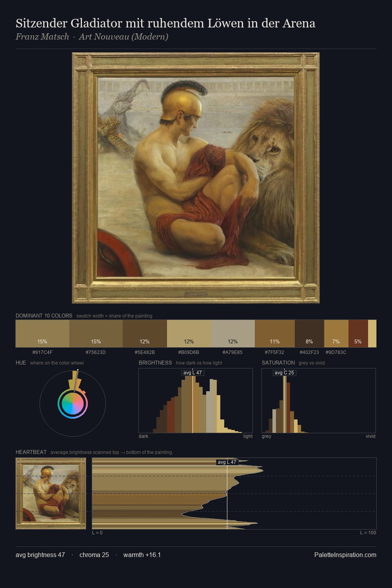Image resolution: width=392 pixels, height=588 pixels.
Task: Click the SATURATION section heading
Action: [278, 363]
